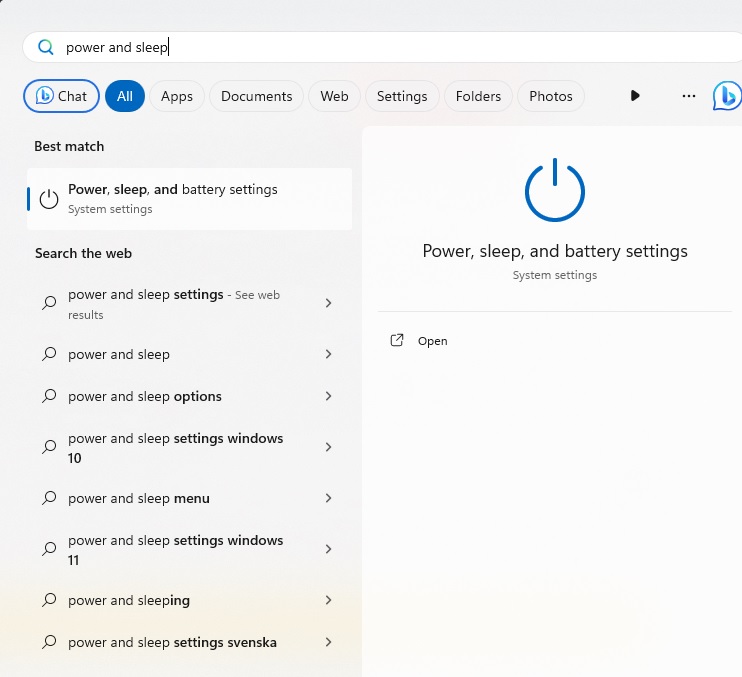The height and width of the screenshot is (677, 742).
Task: Click the 'Best match' heading
Action: [69, 147]
